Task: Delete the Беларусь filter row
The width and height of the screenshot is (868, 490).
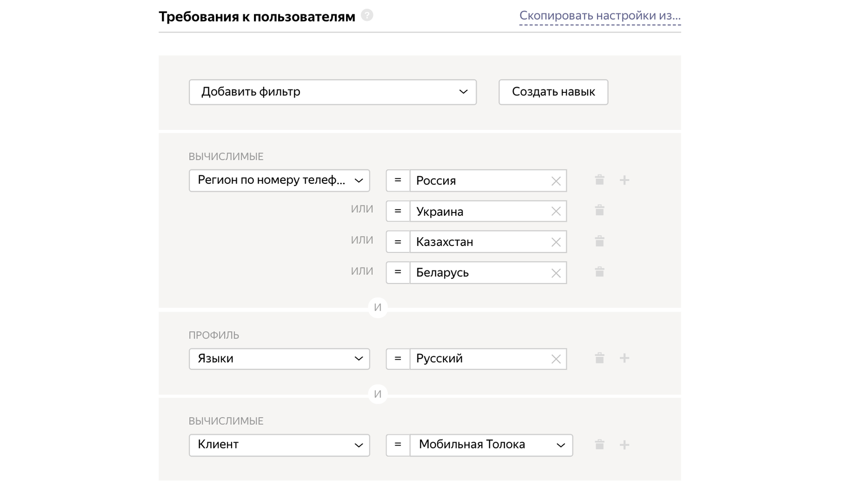Action: (x=600, y=272)
